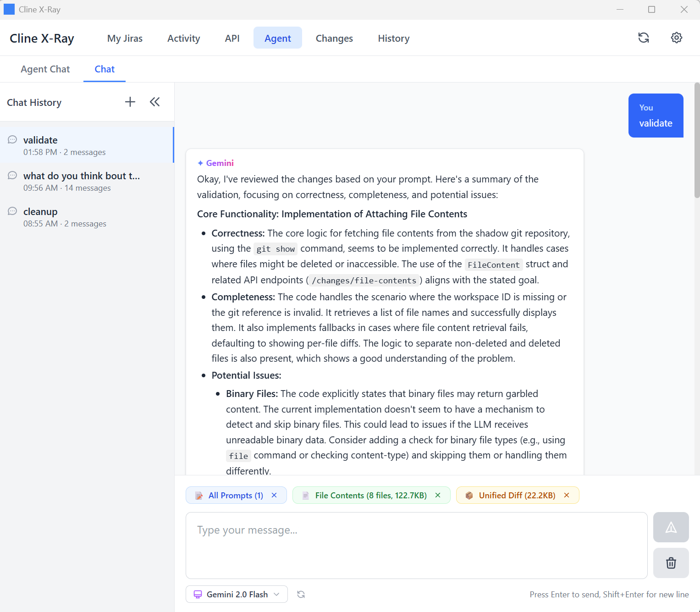The width and height of the screenshot is (700, 612).
Task: Collapse the Chat History sidebar
Action: (154, 102)
